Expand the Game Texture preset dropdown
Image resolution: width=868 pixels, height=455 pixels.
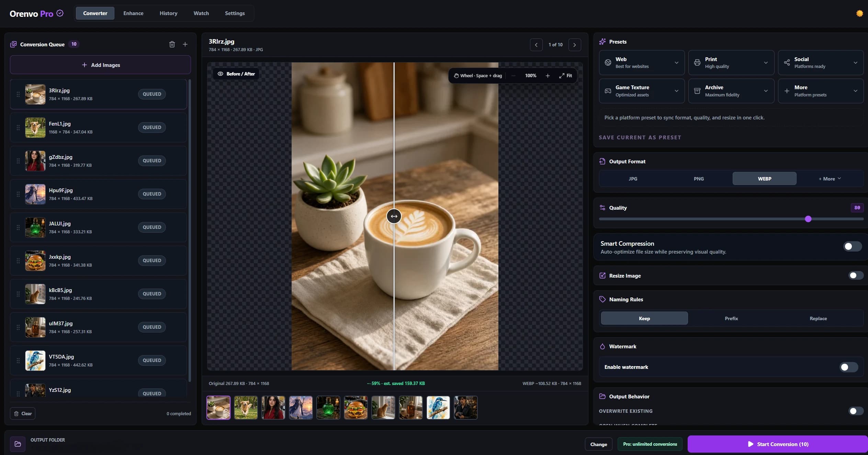[x=642, y=91]
